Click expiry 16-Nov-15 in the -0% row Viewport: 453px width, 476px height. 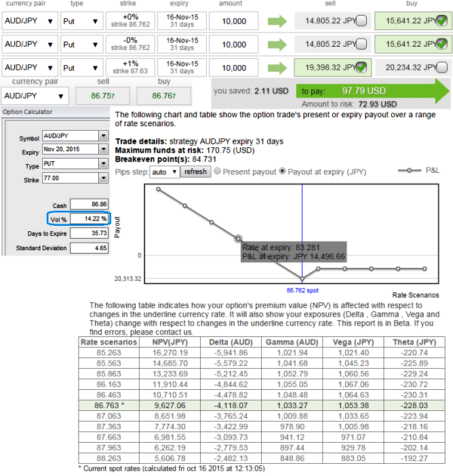point(182,44)
